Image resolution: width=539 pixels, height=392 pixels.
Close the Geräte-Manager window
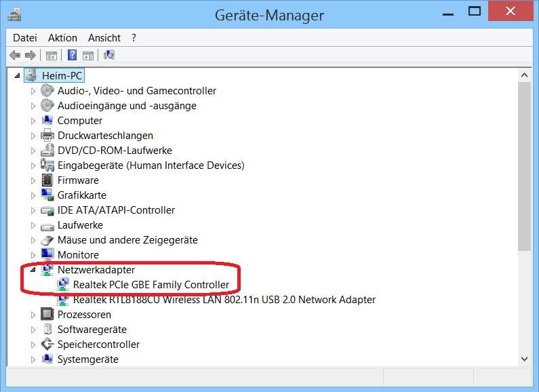[510, 11]
